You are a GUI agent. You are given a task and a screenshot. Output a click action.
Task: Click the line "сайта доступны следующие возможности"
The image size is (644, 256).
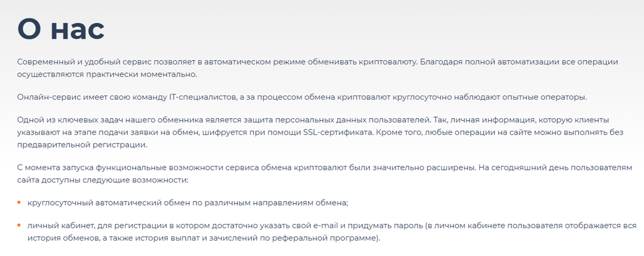coord(102,180)
